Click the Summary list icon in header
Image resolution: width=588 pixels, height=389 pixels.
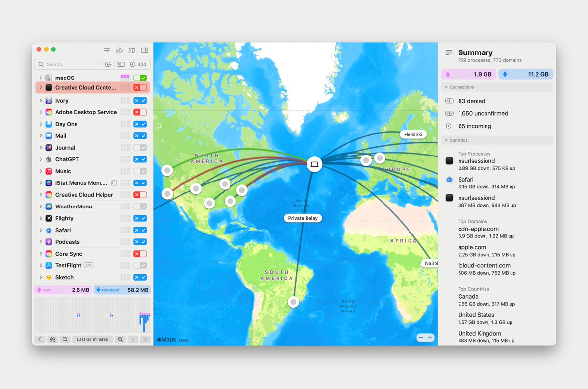click(x=449, y=52)
